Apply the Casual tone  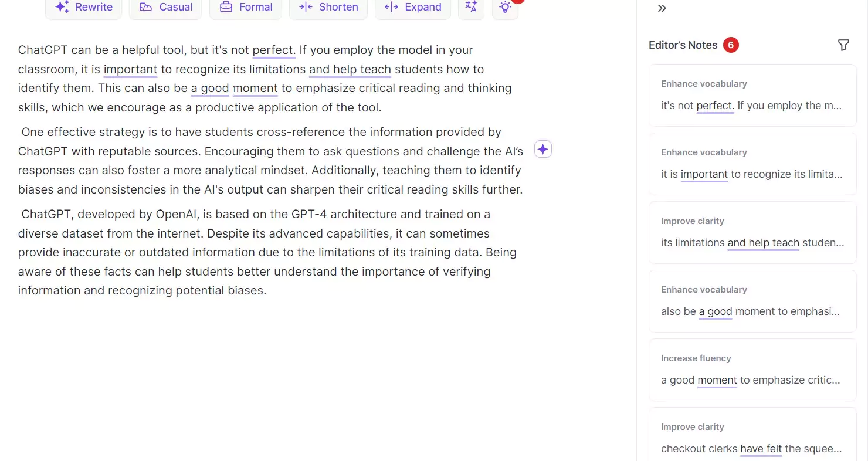point(165,8)
